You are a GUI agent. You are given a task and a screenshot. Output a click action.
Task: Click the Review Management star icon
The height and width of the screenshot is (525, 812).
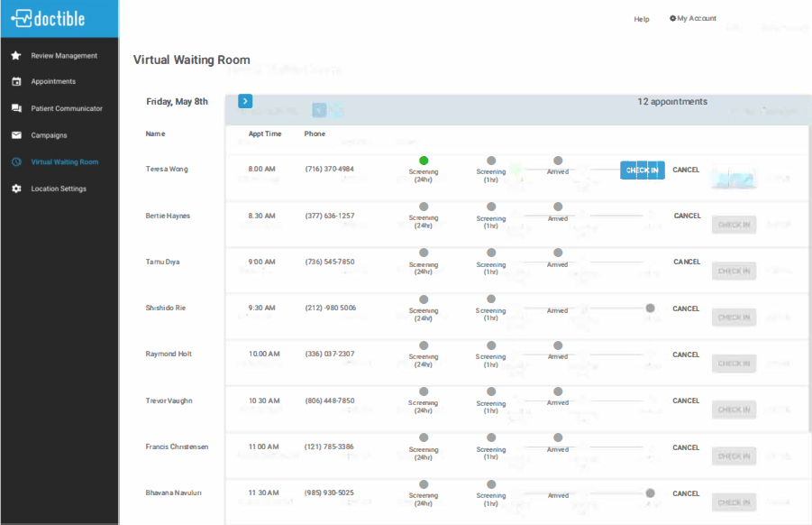click(16, 56)
